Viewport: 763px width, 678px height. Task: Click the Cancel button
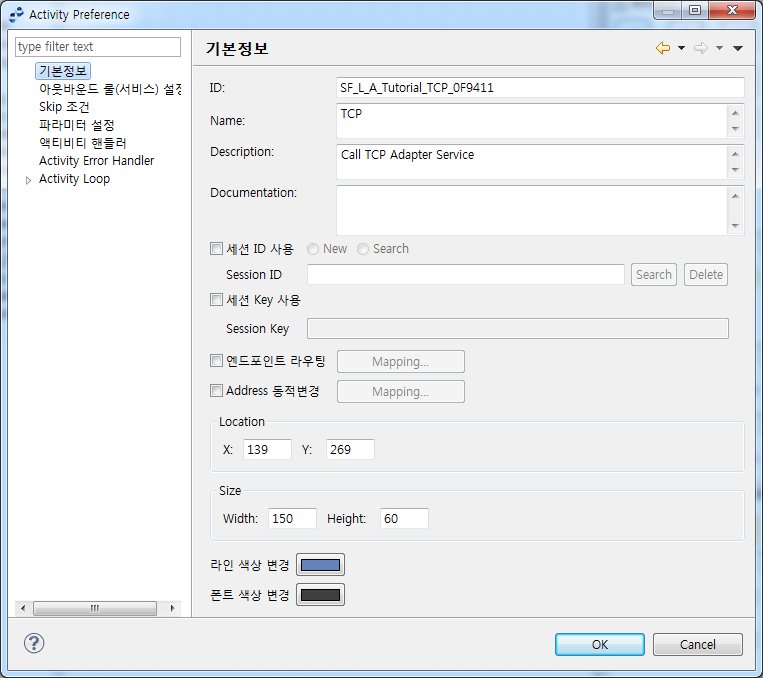pos(697,644)
